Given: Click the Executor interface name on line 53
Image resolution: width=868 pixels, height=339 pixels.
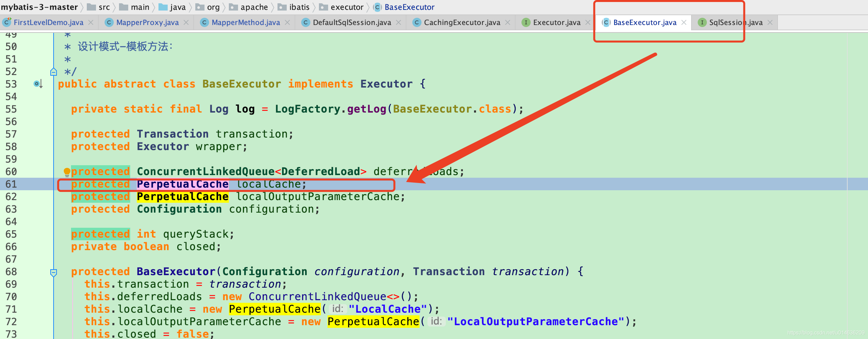Looking at the screenshot, I should (x=386, y=84).
